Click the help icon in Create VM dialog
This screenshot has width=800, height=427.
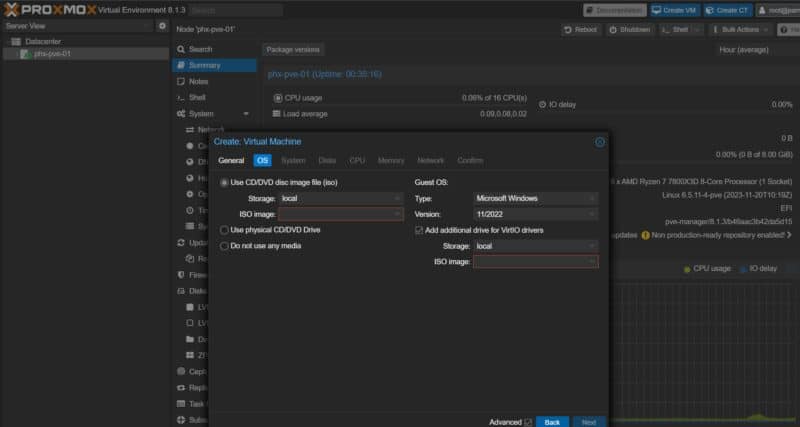[600, 142]
